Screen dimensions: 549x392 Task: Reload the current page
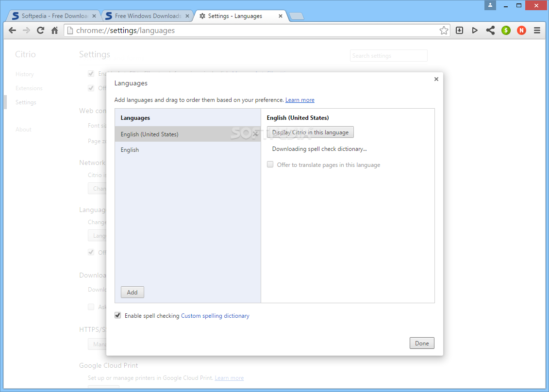click(41, 31)
